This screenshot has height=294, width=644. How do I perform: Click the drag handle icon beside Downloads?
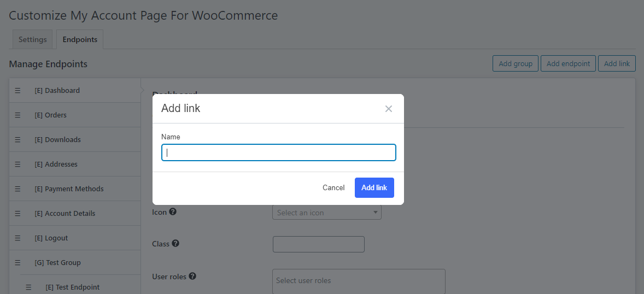tap(17, 140)
